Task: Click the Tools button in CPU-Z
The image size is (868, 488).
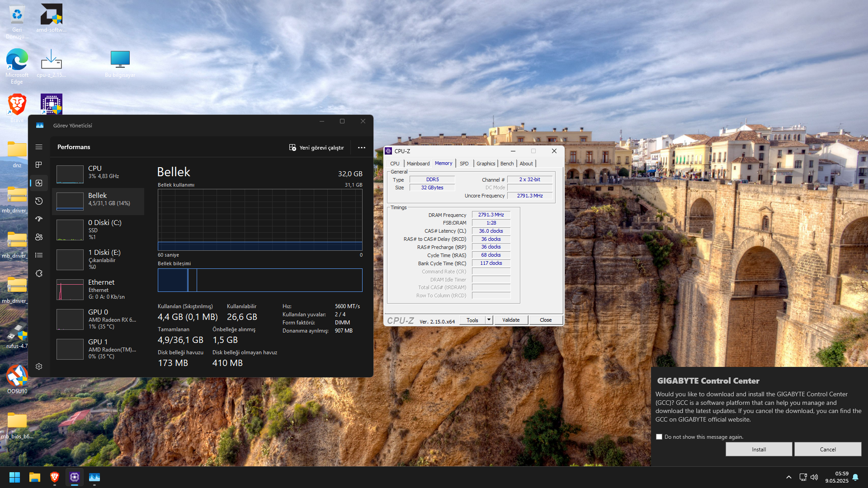Action: tap(472, 320)
